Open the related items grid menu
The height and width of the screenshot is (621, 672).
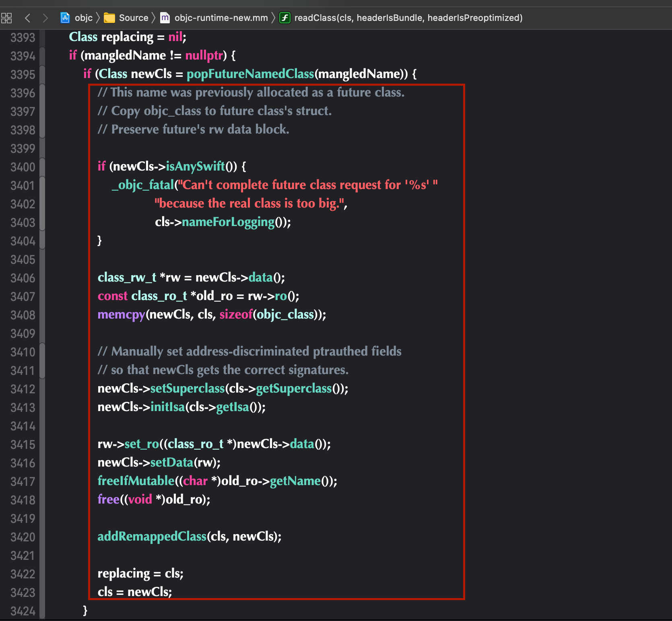pyautogui.click(x=7, y=18)
